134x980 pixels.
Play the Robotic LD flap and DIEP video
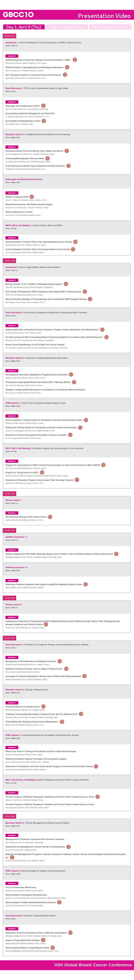click(32, 197)
